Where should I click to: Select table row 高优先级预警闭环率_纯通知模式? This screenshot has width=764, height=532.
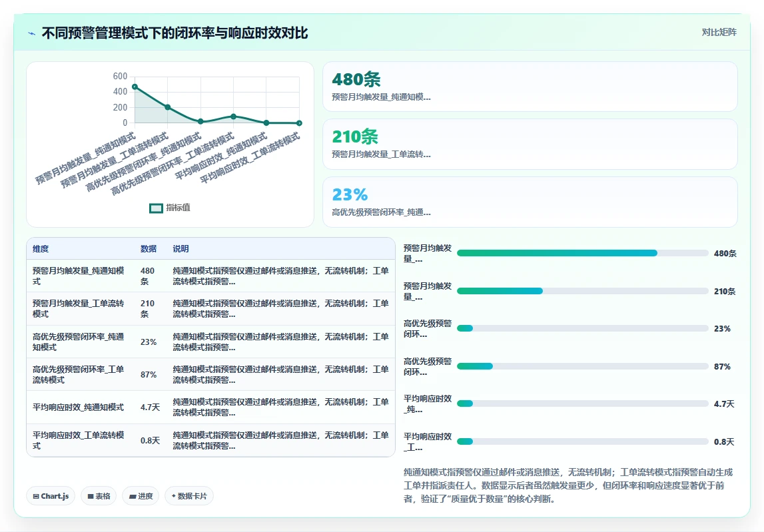pos(210,342)
